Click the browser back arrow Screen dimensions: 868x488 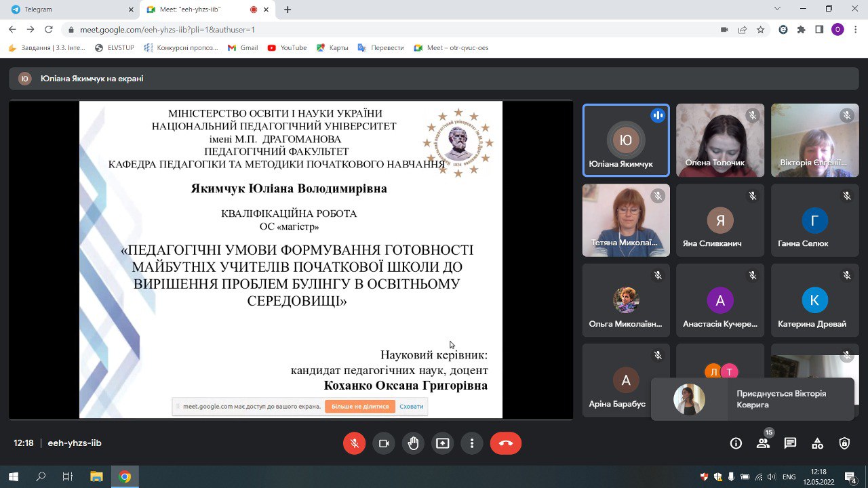point(12,30)
